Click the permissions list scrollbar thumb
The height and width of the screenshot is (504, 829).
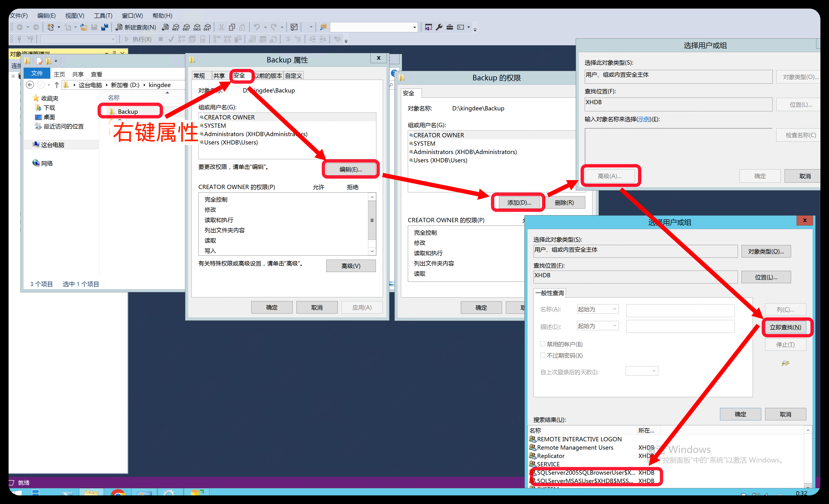(372, 220)
